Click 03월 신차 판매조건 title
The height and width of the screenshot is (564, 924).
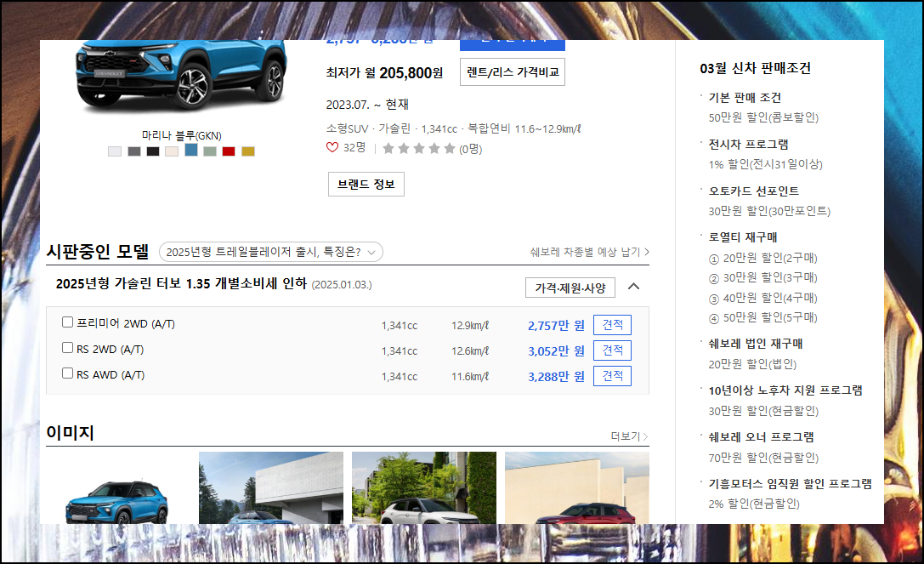pos(756,68)
